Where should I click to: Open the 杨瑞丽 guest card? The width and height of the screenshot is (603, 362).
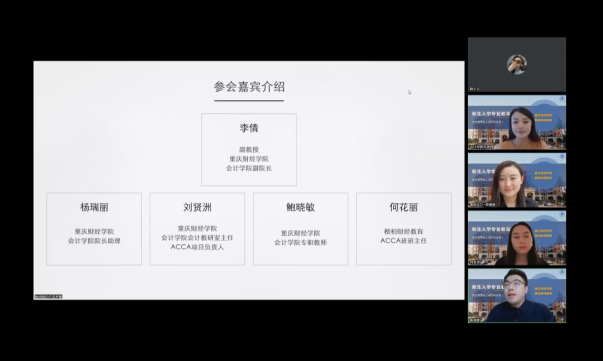point(94,229)
